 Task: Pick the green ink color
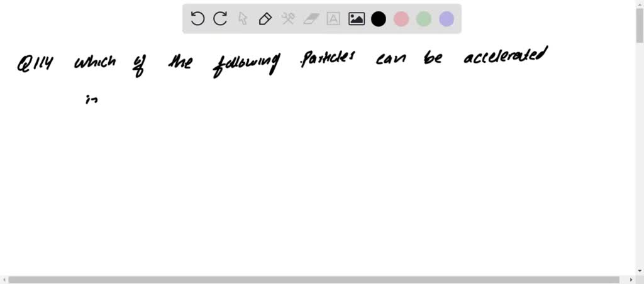[x=424, y=19]
